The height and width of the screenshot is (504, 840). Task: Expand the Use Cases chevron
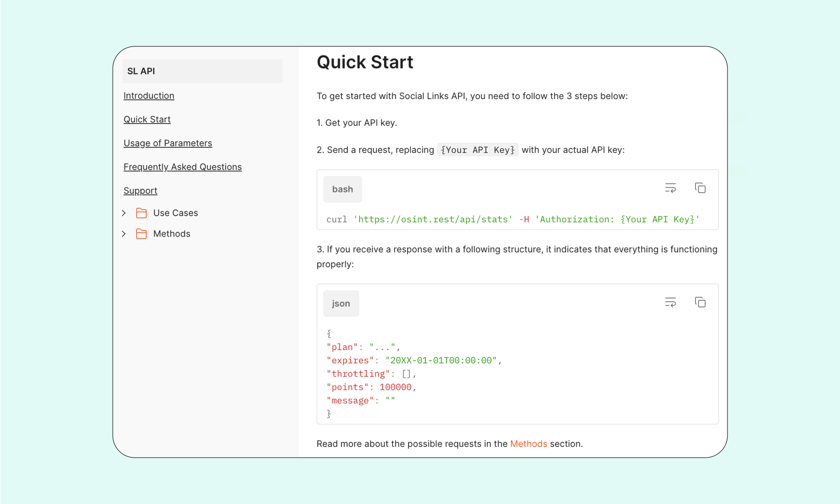(124, 213)
